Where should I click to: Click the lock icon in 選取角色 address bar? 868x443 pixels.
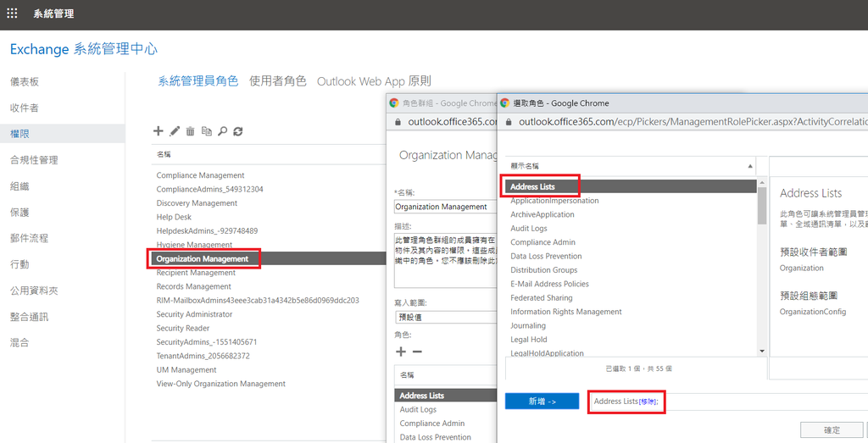pos(507,121)
